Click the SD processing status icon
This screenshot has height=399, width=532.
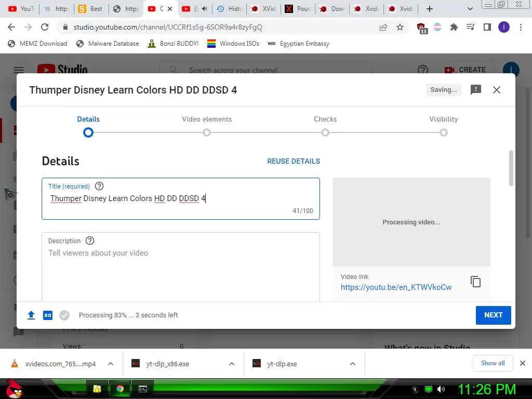pyautogui.click(x=48, y=315)
